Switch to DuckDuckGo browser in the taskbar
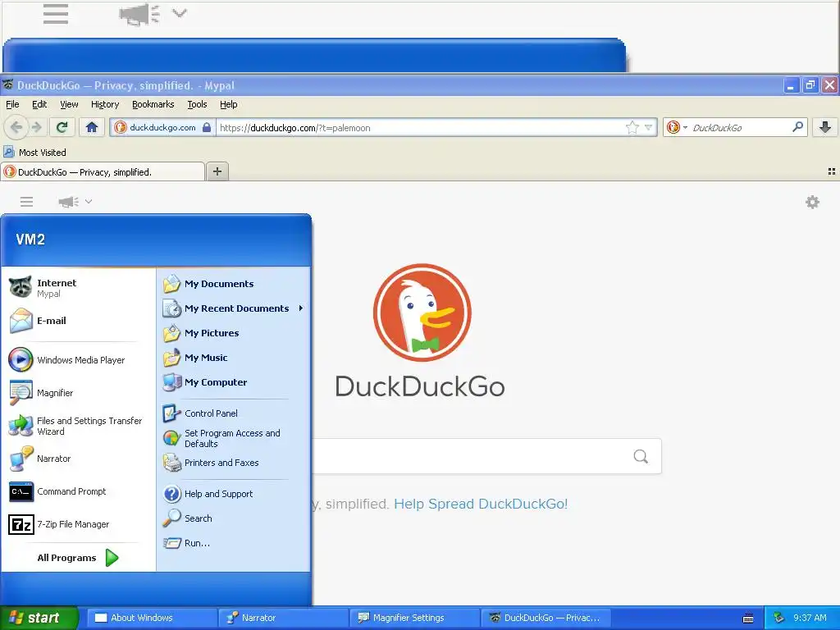The image size is (840, 630). (x=546, y=618)
